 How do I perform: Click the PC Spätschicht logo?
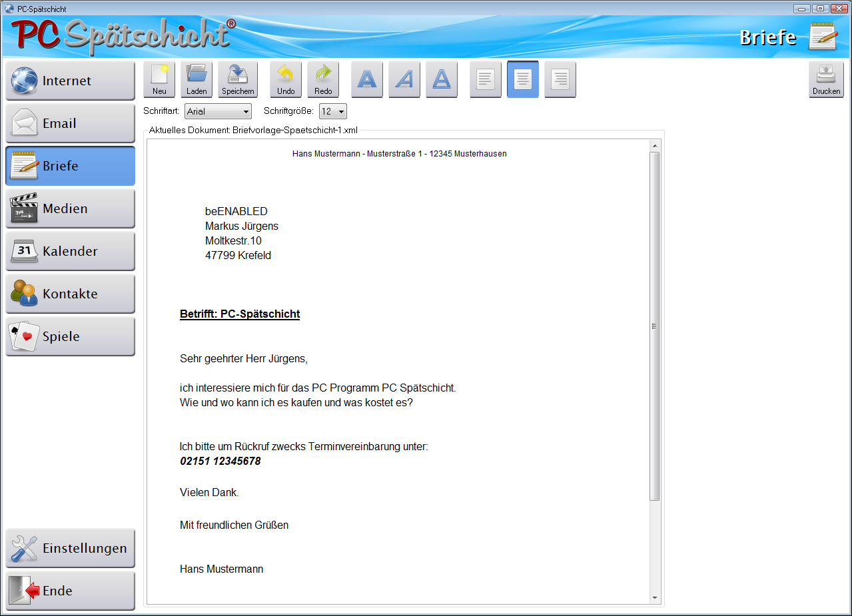125,37
